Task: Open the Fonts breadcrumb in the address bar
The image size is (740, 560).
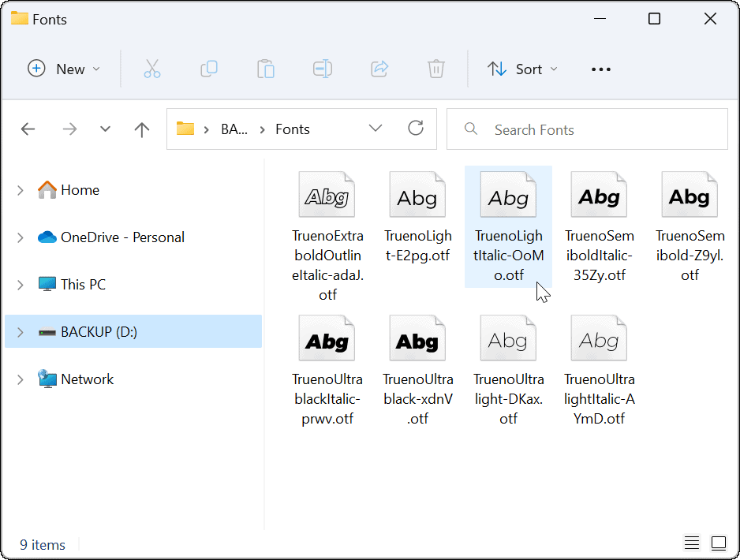Action: tap(292, 129)
